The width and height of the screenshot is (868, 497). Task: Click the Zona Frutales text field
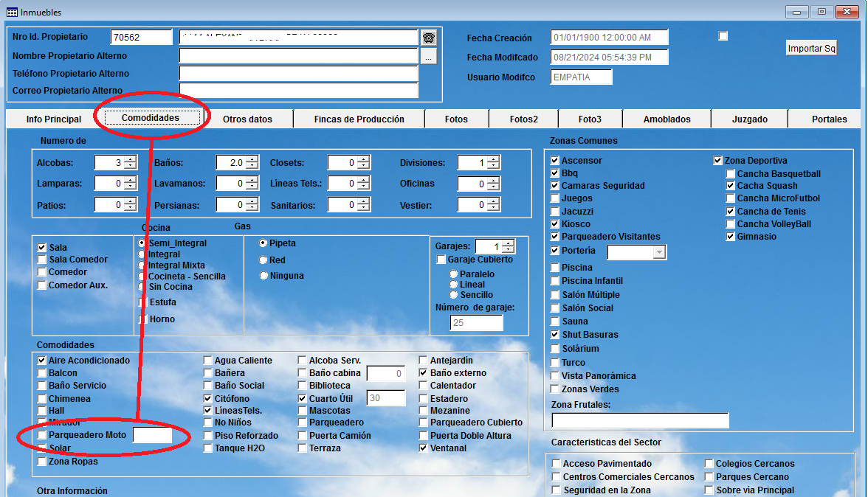tap(640, 420)
